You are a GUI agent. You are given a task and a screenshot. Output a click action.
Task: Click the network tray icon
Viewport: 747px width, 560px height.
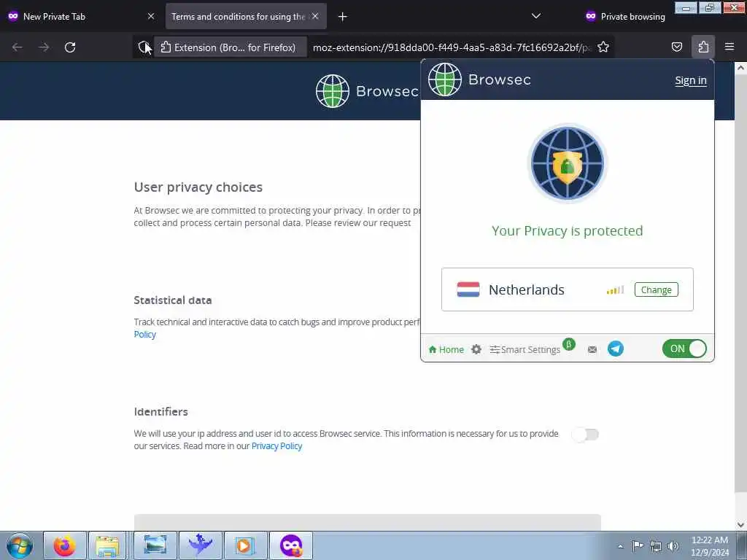656,546
